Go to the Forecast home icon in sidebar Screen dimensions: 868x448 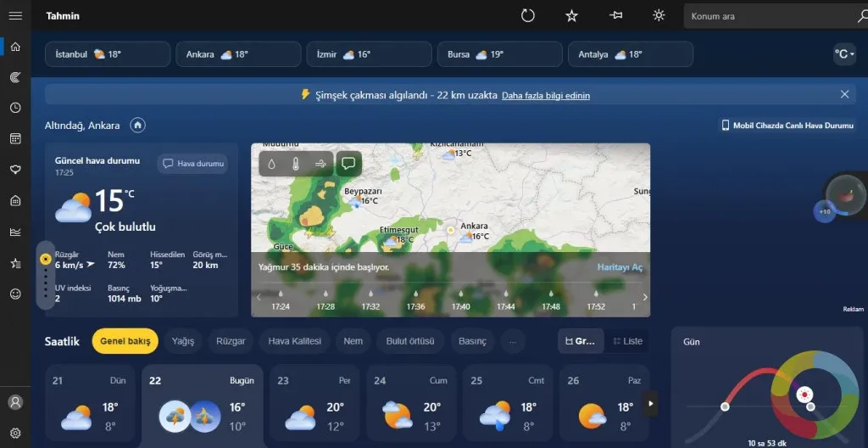click(15, 47)
